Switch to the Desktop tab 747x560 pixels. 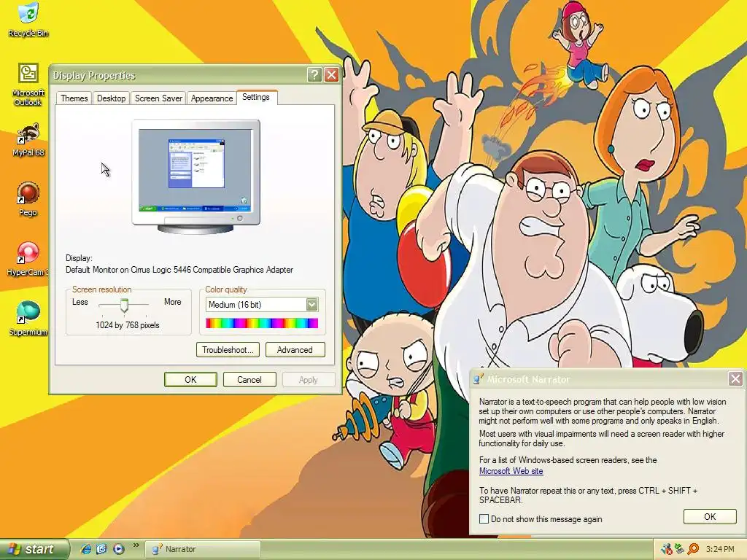tap(111, 98)
